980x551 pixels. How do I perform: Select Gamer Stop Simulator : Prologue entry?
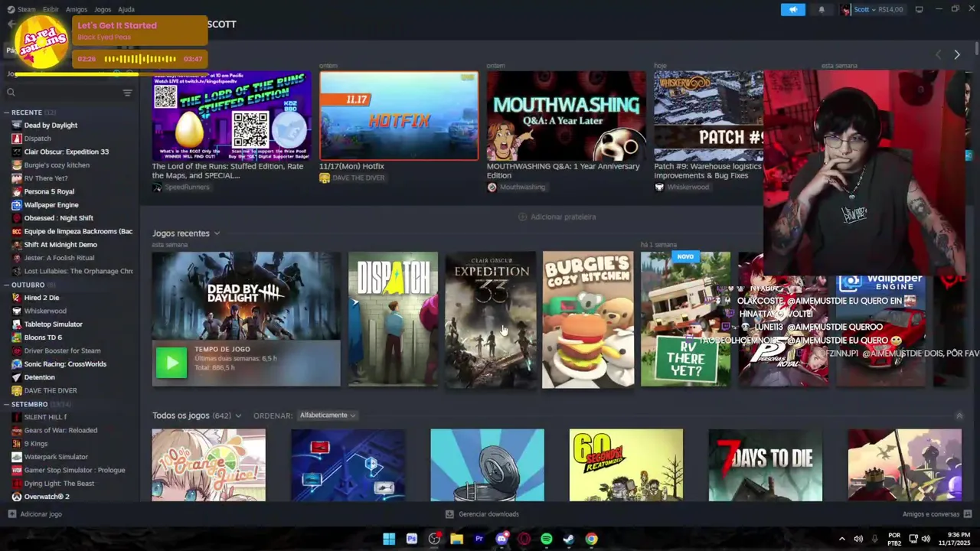pyautogui.click(x=74, y=470)
